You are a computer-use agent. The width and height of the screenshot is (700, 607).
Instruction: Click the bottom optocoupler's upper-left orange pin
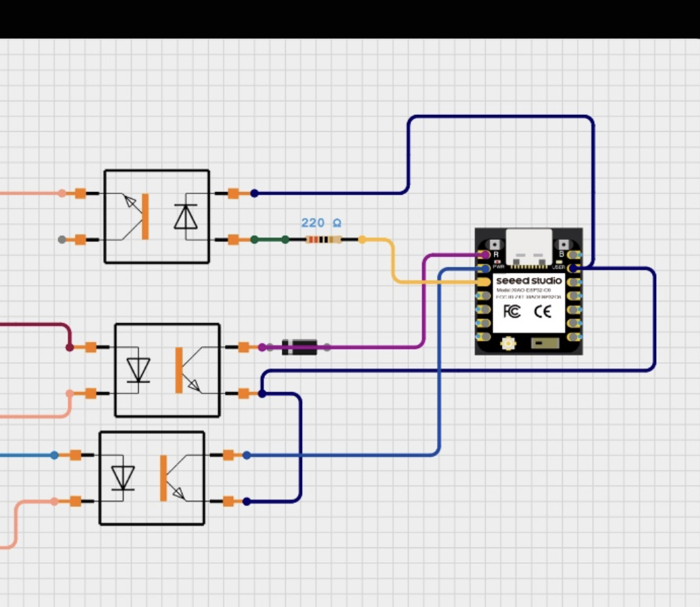[x=76, y=455]
